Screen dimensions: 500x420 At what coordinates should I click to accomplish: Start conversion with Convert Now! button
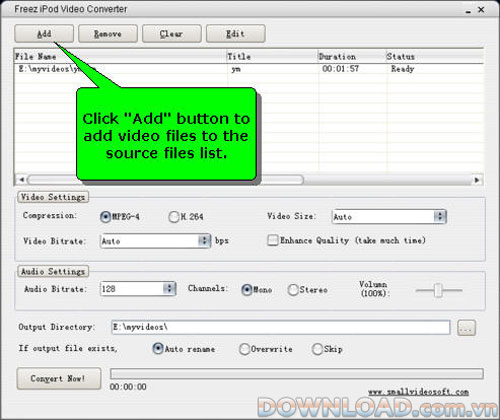(x=59, y=378)
